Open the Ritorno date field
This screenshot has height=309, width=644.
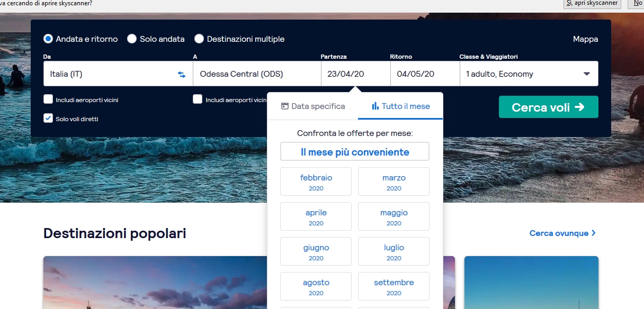click(425, 74)
